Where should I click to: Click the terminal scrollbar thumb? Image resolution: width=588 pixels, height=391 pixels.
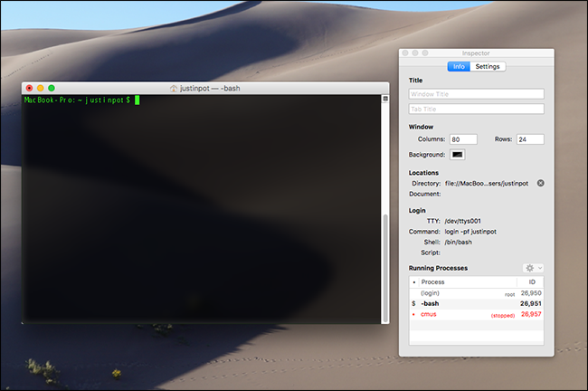click(385, 268)
